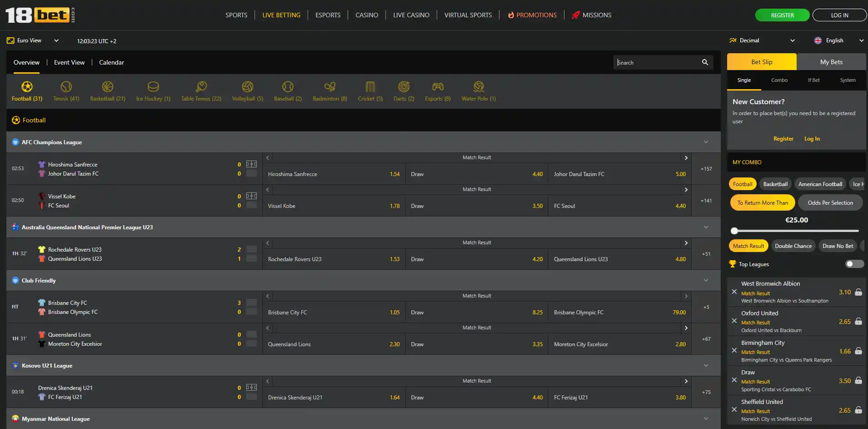The width and height of the screenshot is (868, 429).
Task: Click the combo return amount slider handle
Action: click(x=734, y=231)
